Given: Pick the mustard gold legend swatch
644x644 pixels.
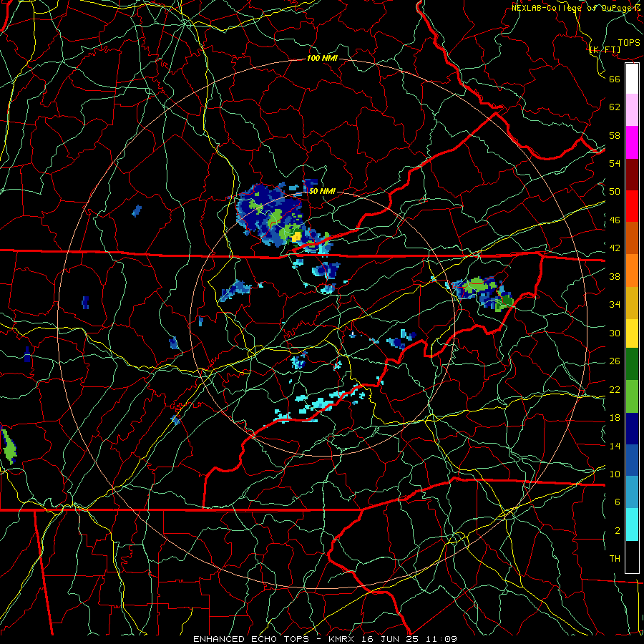Looking at the screenshot, I should point(632,303).
